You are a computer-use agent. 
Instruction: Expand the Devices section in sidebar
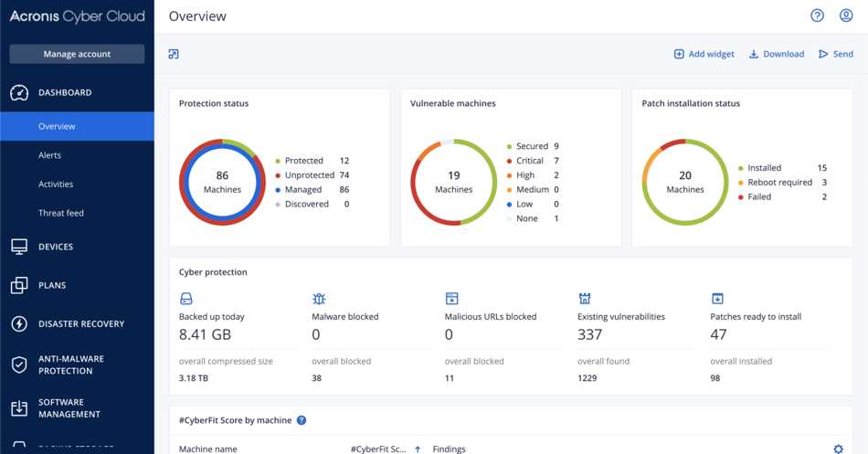[x=56, y=247]
